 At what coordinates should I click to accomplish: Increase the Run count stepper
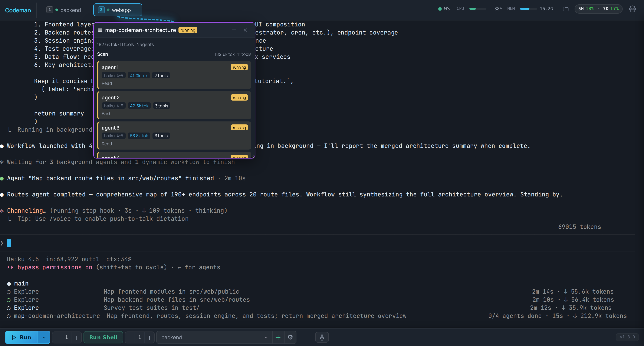coord(76,337)
